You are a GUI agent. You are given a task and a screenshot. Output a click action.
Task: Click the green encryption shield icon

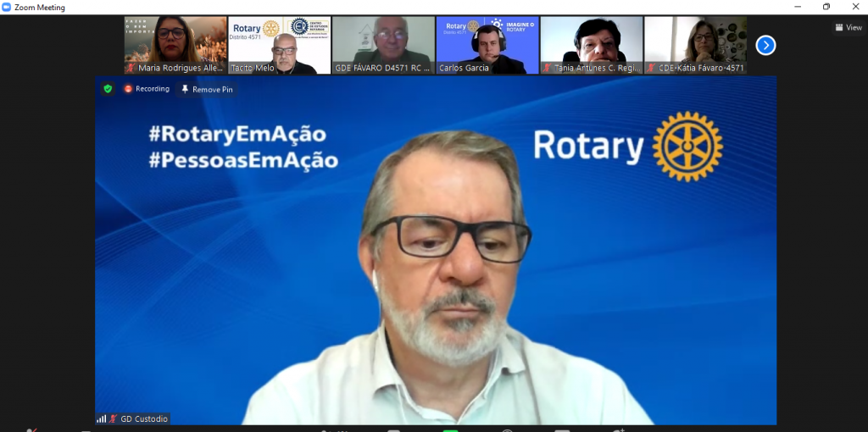(x=108, y=89)
